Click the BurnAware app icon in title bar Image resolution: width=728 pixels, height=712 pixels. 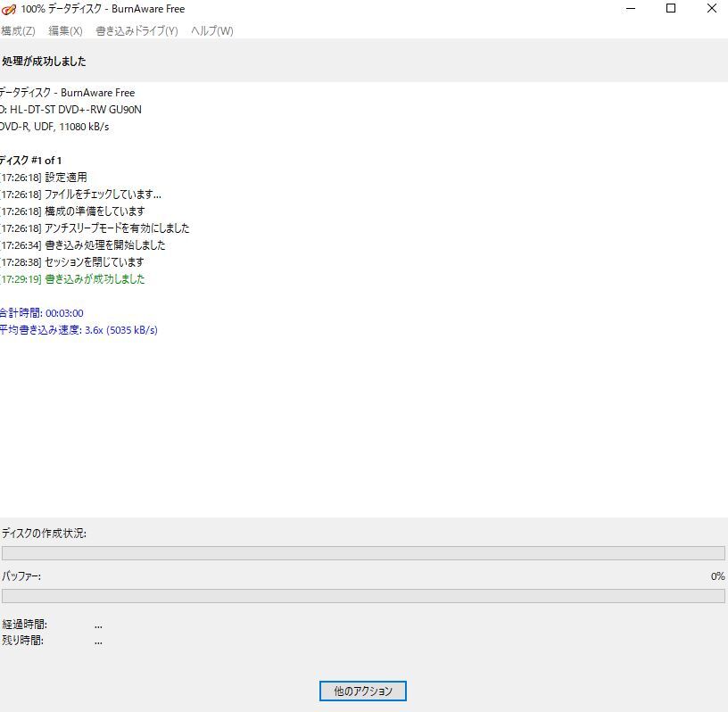pos(9,9)
